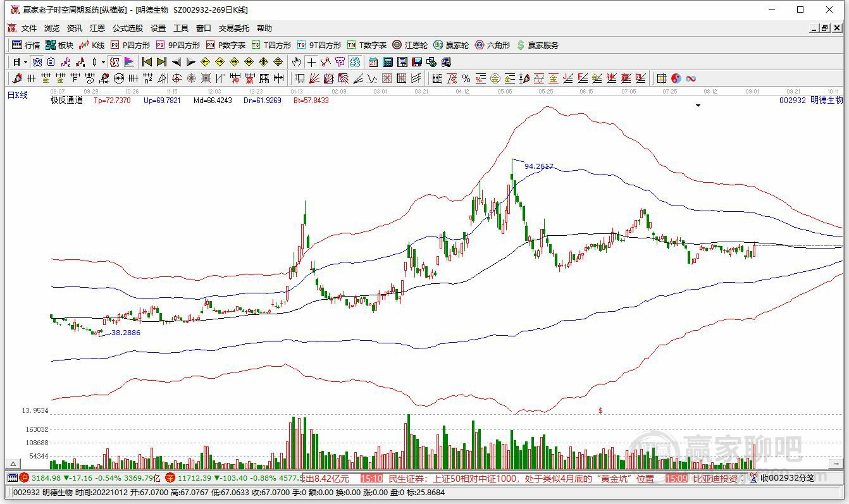849x504 pixels.
Task: Open the 设置 menu
Action: 158,28
